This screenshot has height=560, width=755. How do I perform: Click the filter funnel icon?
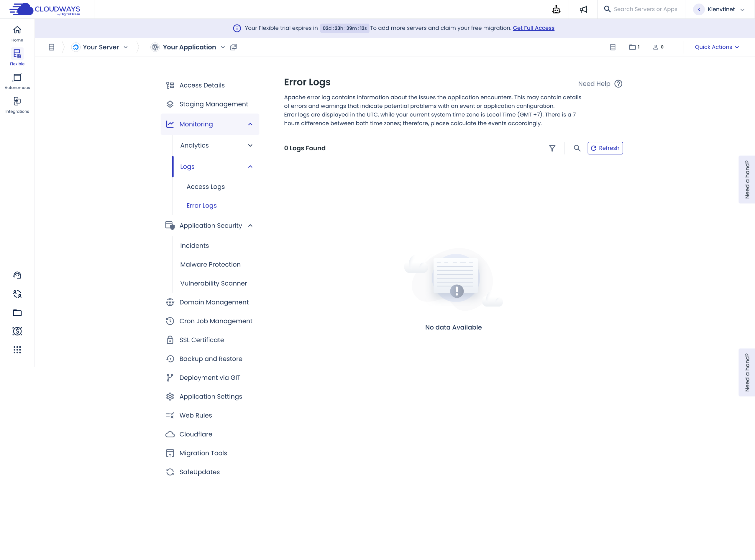coord(552,148)
